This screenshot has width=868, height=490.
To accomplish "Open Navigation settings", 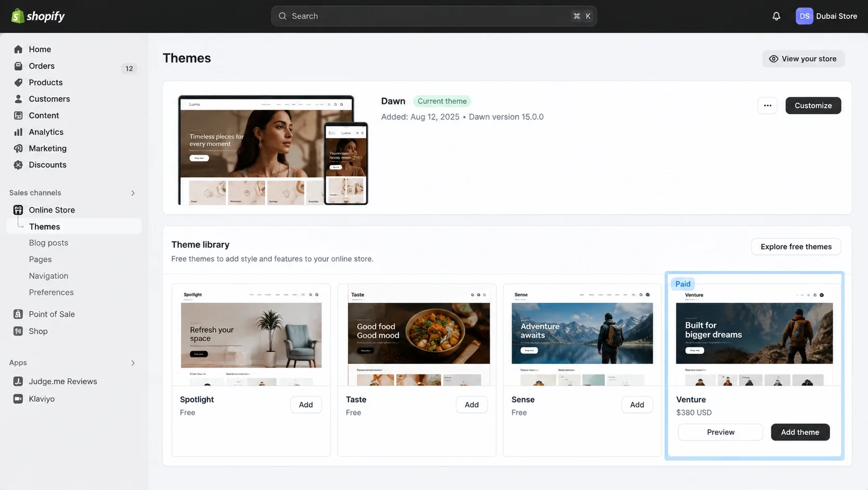I will (x=48, y=276).
